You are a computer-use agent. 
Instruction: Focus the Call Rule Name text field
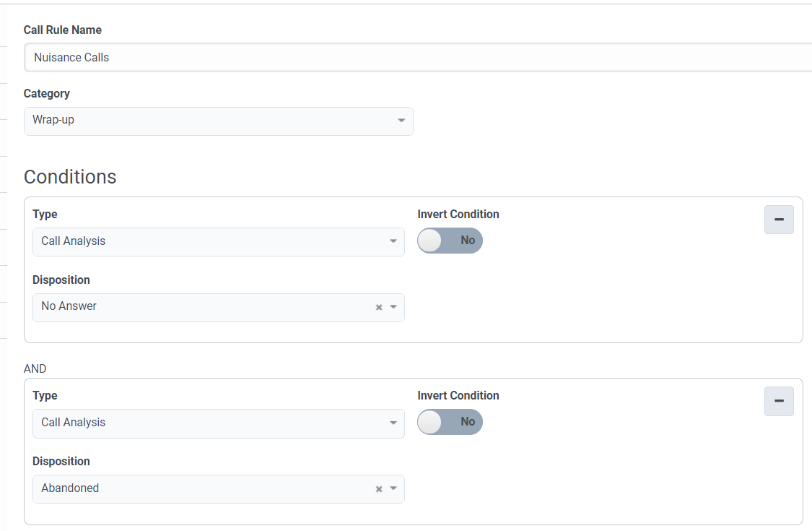(x=419, y=58)
